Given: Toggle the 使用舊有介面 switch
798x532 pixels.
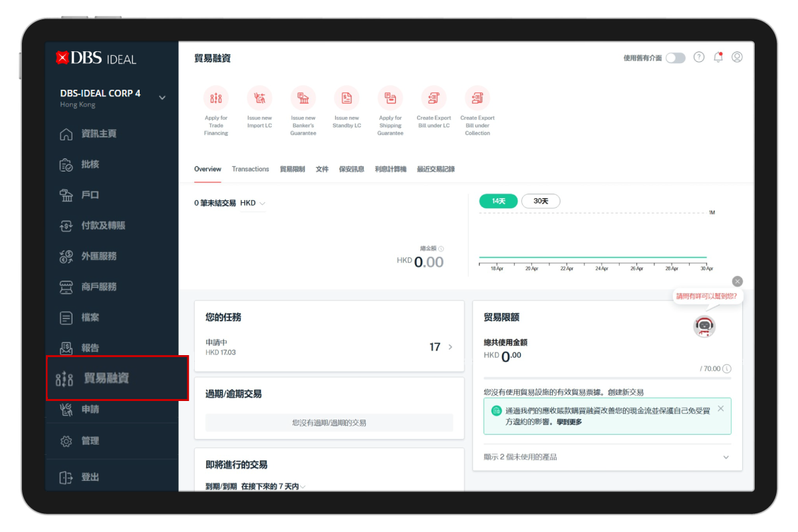Looking at the screenshot, I should coord(675,58).
